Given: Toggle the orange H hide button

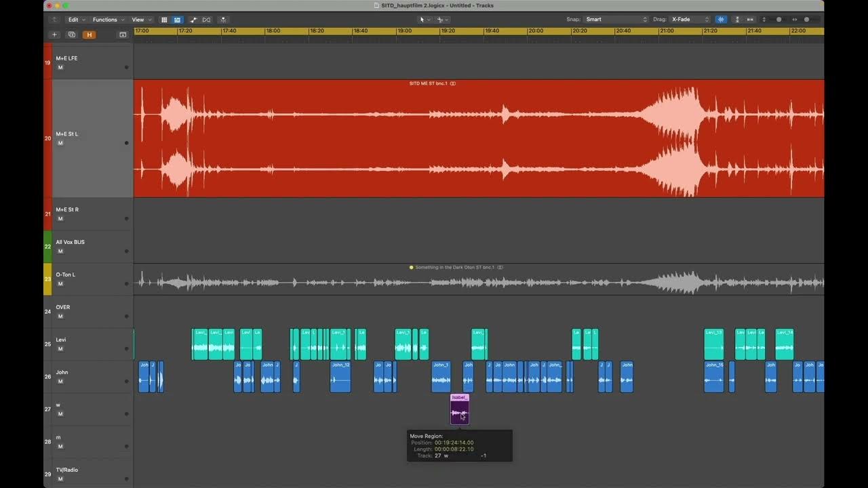Looking at the screenshot, I should (x=89, y=35).
